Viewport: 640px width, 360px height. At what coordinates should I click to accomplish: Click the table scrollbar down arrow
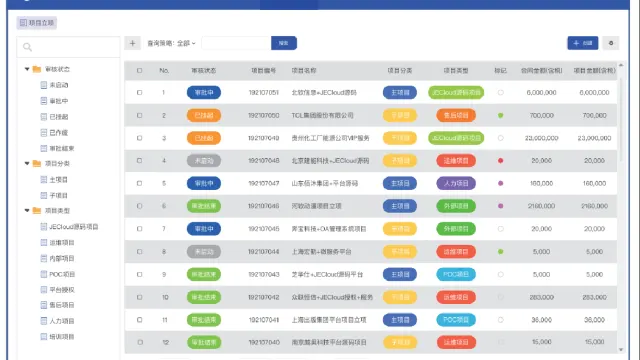621,350
